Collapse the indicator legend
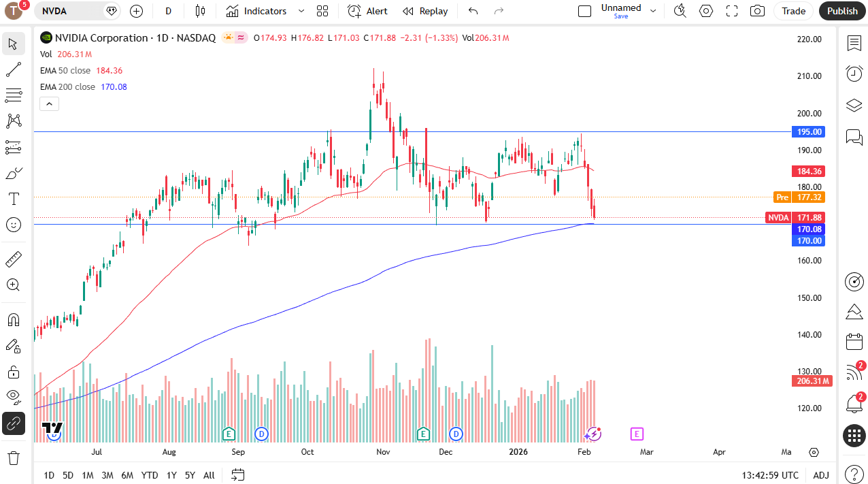The width and height of the screenshot is (868, 484). click(x=49, y=103)
